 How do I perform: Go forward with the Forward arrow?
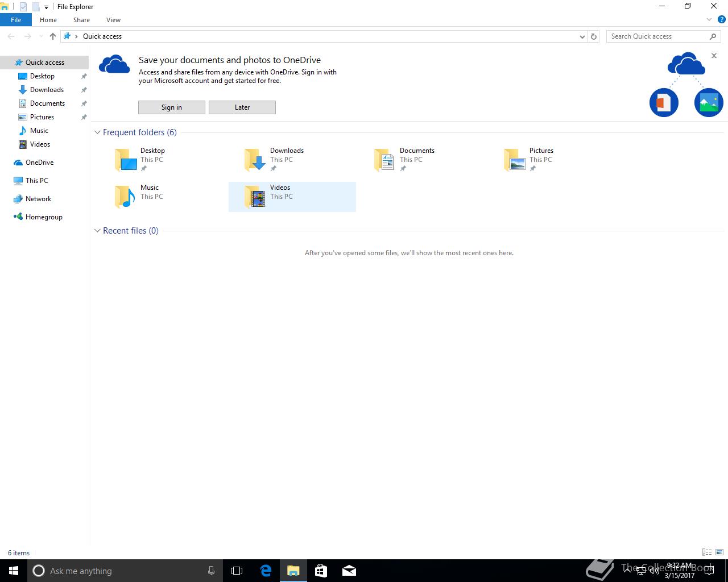coord(27,36)
